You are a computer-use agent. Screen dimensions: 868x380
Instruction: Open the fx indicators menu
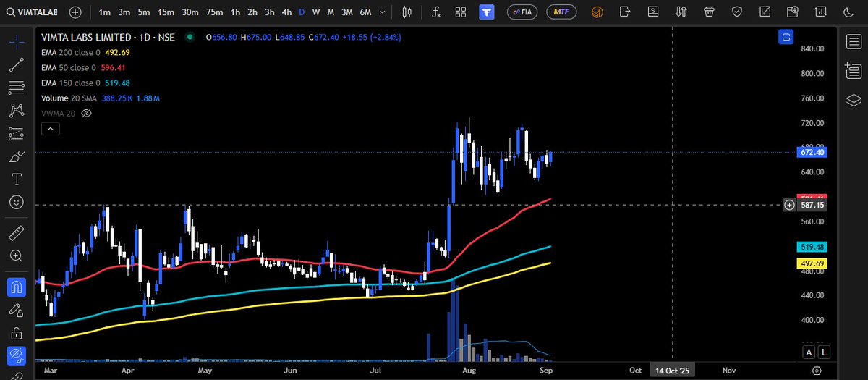[436, 12]
